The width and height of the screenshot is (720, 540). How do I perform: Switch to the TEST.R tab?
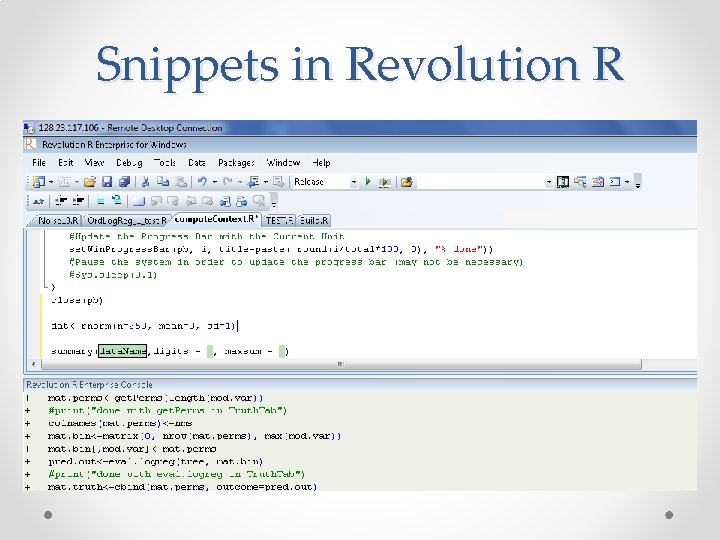click(279, 221)
